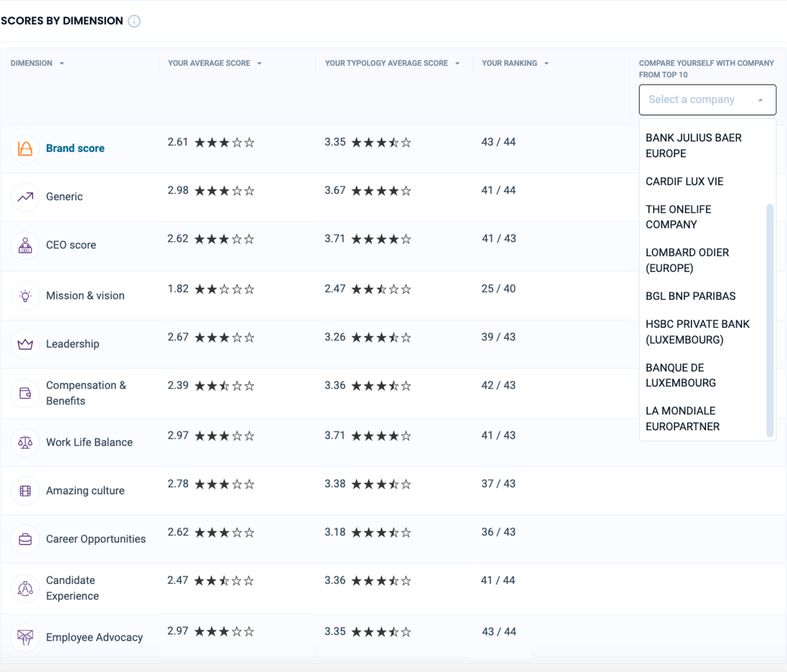The image size is (787, 672).
Task: Click the Leadership crown icon
Action: tap(25, 344)
